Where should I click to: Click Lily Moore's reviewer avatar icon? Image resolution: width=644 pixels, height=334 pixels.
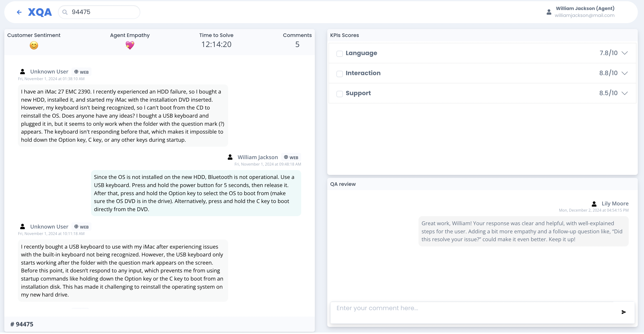(x=594, y=204)
